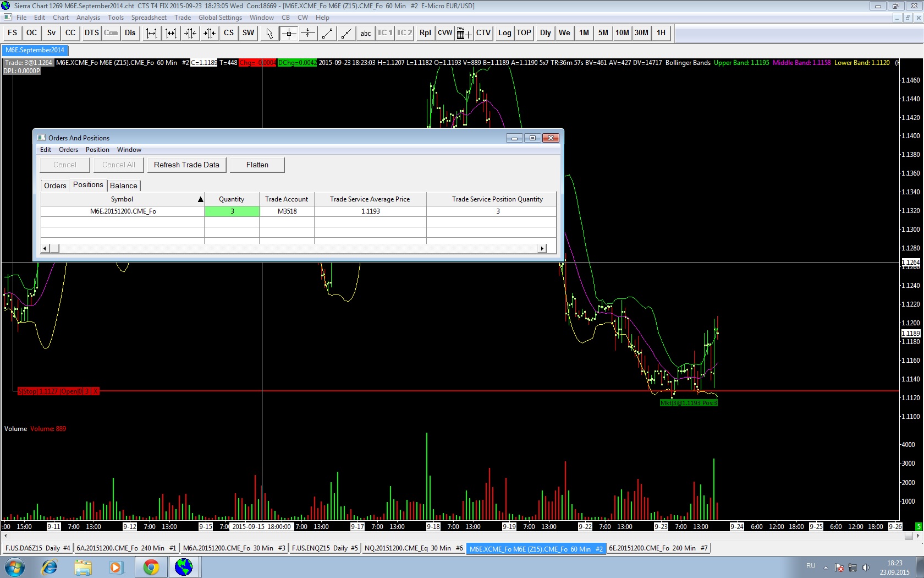This screenshot has width=924, height=578.
Task: Click the X cancel on the Stop 1.1127 order line
Action: 96,391
